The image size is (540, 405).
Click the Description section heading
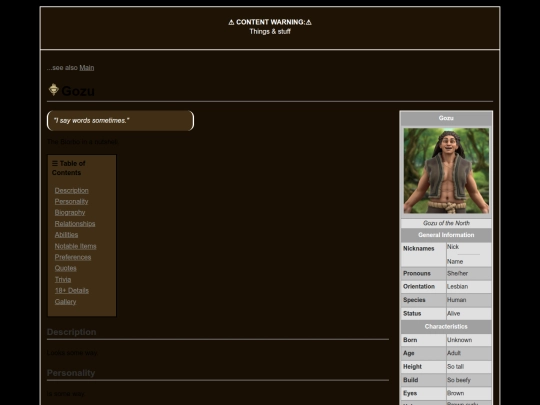coord(71,332)
